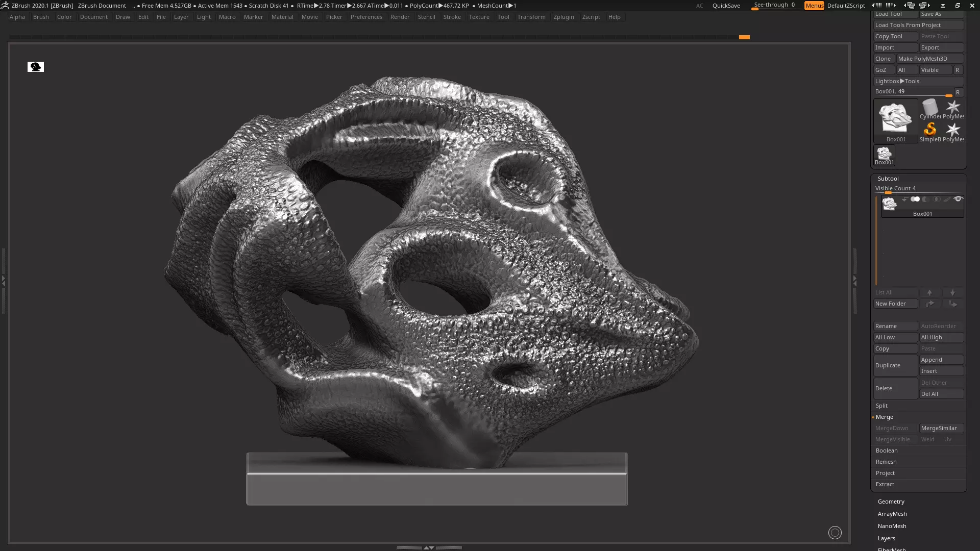
Task: Expand the Remesh section
Action: tap(886, 462)
